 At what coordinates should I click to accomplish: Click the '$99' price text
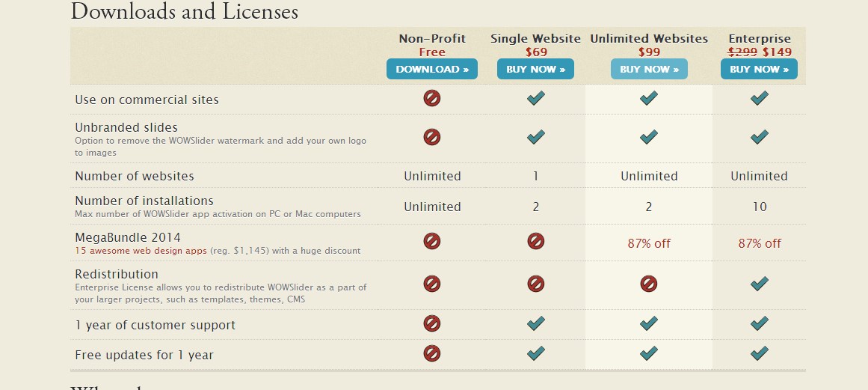click(649, 52)
